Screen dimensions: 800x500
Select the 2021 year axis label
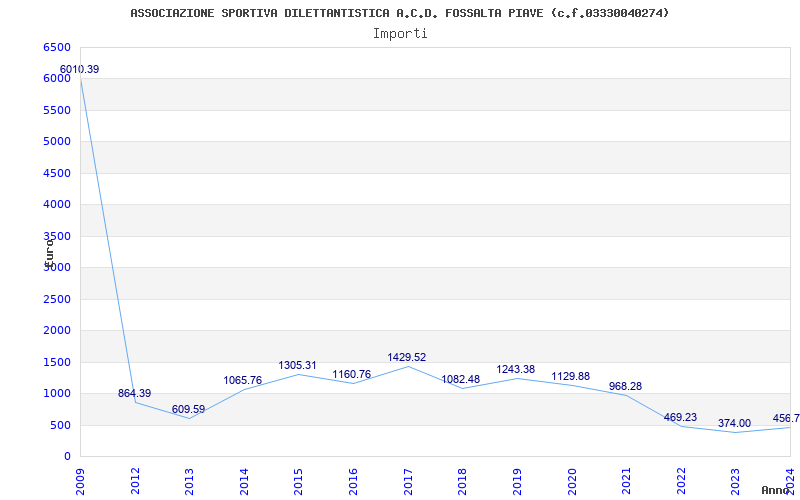(x=626, y=482)
